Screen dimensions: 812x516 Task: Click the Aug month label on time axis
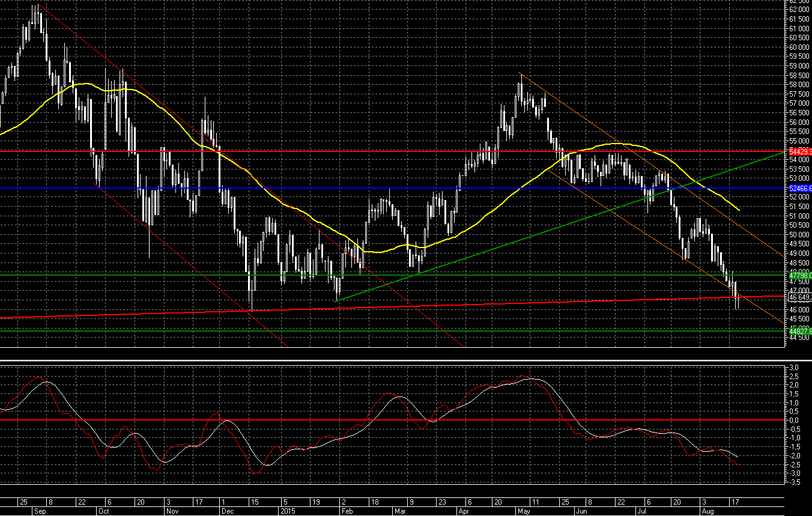coord(706,511)
